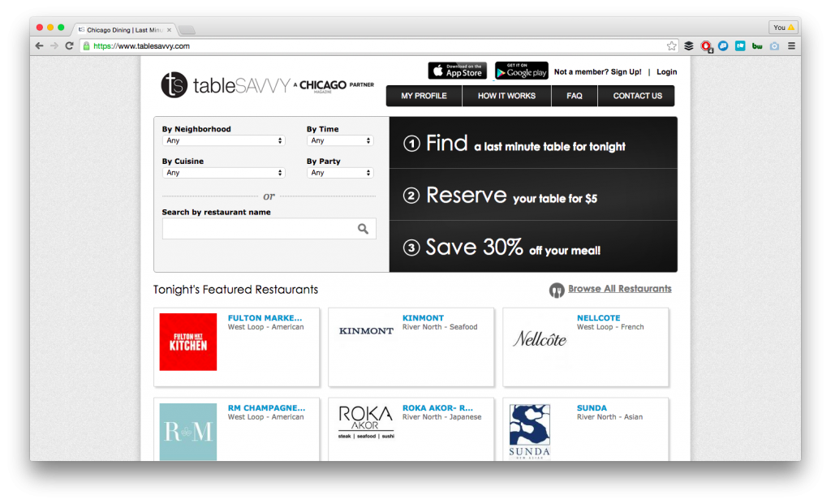
Task: Click the tableSAVVY 'ts' circle logo
Action: (174, 84)
